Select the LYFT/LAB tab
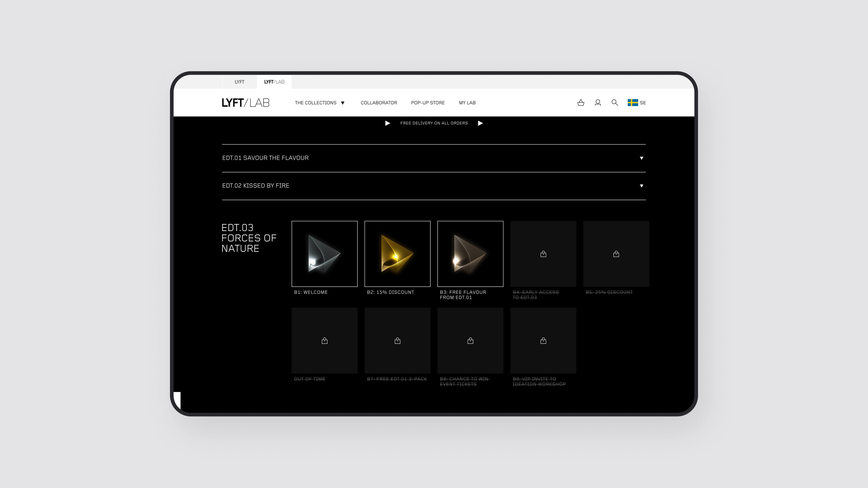The height and width of the screenshot is (488, 868). point(274,82)
